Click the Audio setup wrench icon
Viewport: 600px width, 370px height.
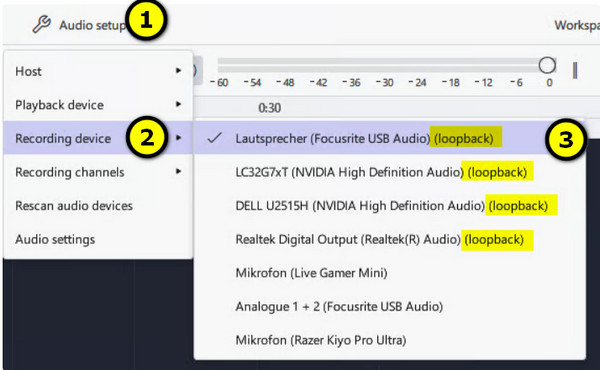click(x=41, y=24)
